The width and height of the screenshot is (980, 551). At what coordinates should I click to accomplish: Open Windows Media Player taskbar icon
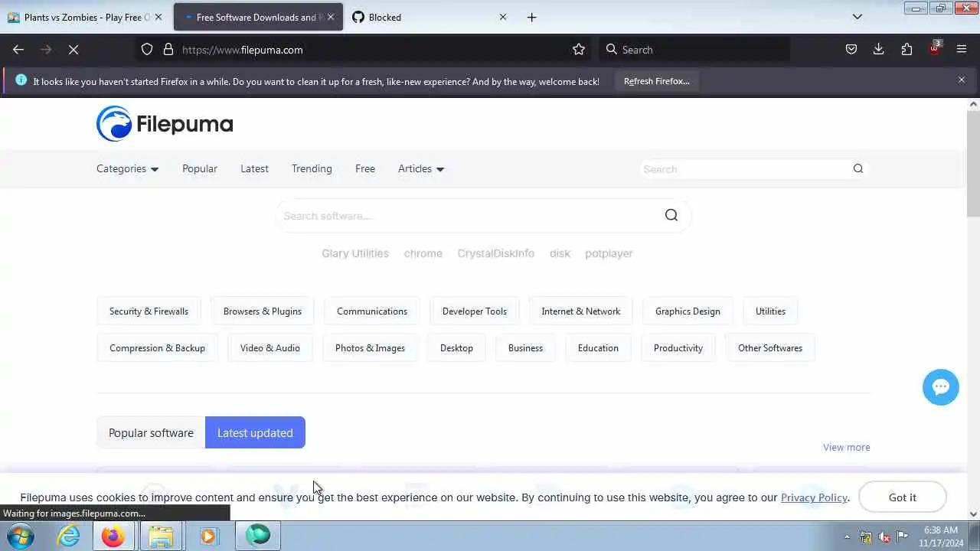[x=208, y=536]
